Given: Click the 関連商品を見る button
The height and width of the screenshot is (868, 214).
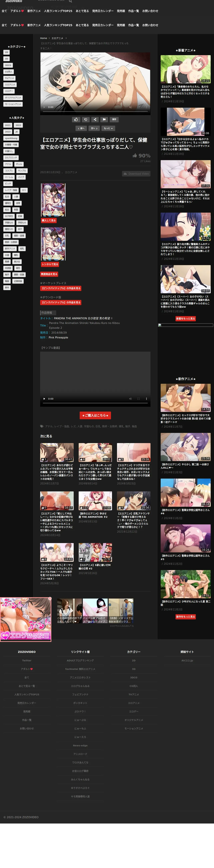Looking at the screenshot, I should tap(49, 274).
